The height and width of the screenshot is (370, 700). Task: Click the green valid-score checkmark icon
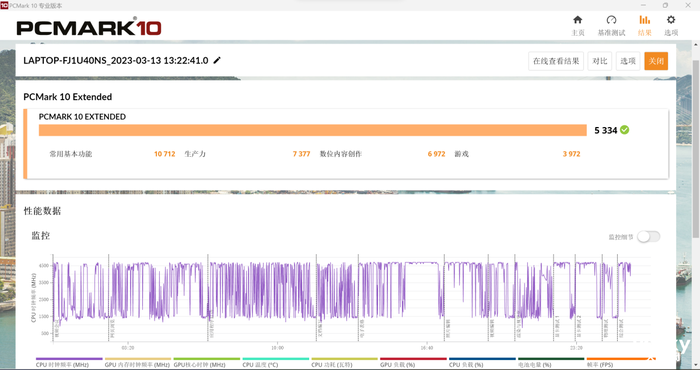point(625,130)
